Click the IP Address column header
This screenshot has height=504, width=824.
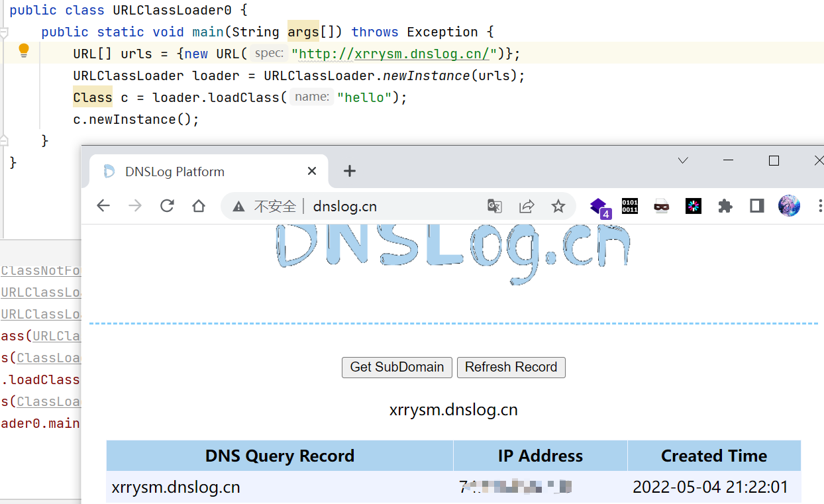point(541,456)
